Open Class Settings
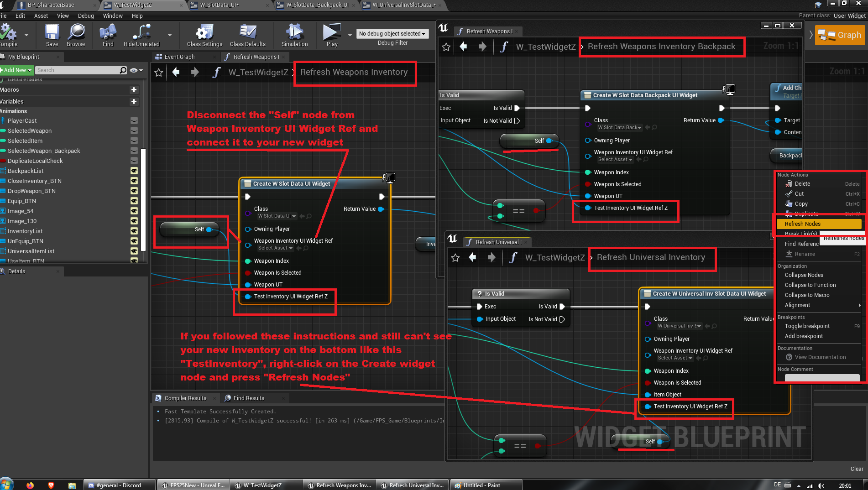The image size is (868, 490). pyautogui.click(x=204, y=35)
